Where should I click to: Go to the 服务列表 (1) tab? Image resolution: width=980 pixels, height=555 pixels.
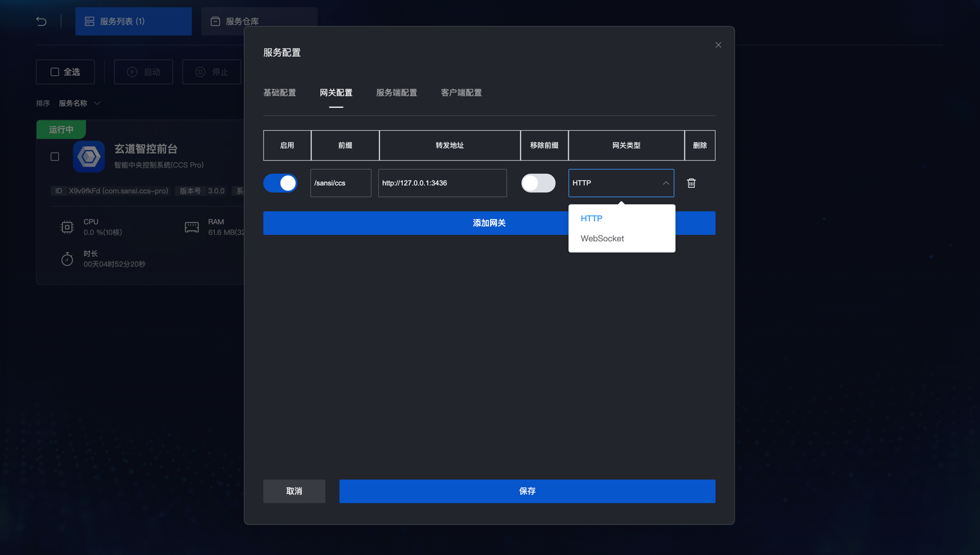(x=134, y=21)
